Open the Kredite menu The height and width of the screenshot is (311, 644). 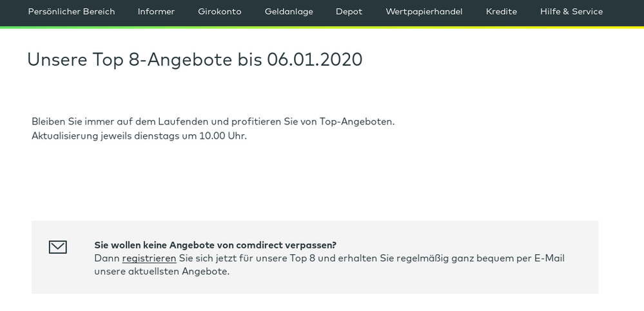coord(501,12)
